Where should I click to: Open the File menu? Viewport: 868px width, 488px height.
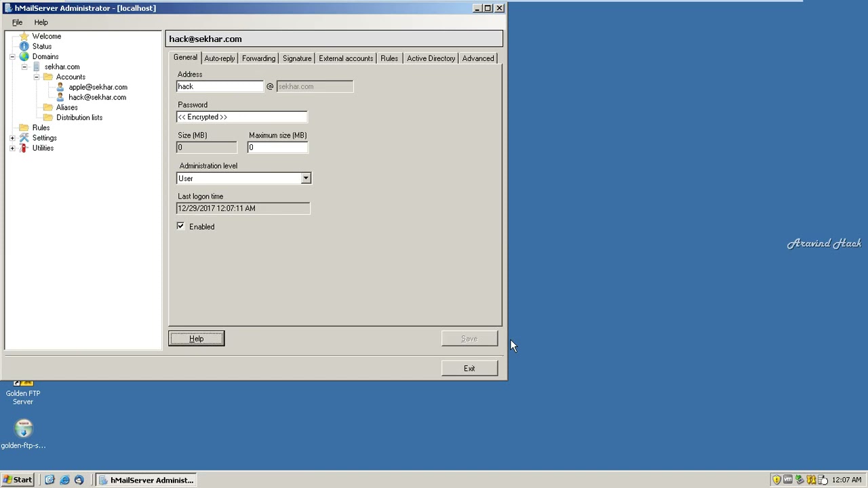[17, 22]
